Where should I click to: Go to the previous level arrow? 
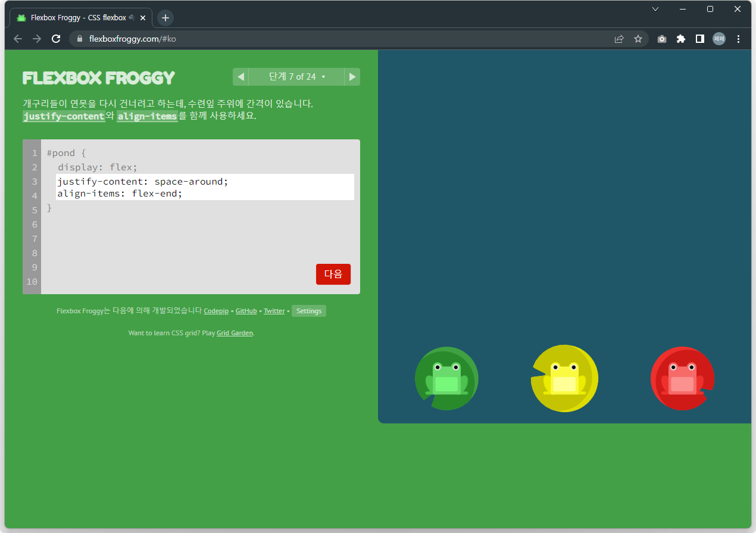240,77
